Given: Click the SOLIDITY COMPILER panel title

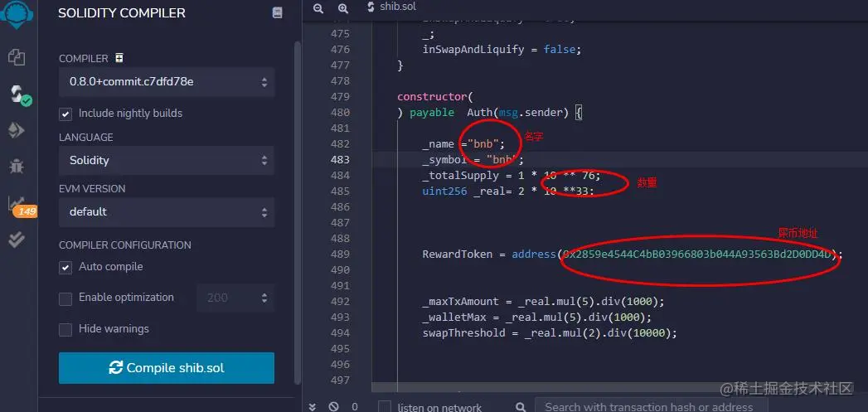Looking at the screenshot, I should (122, 12).
